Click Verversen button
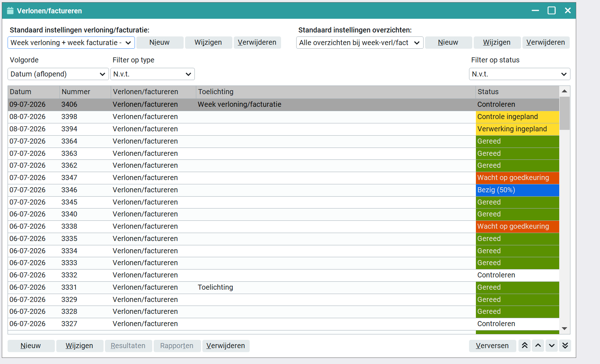600x364 pixels. click(x=492, y=346)
